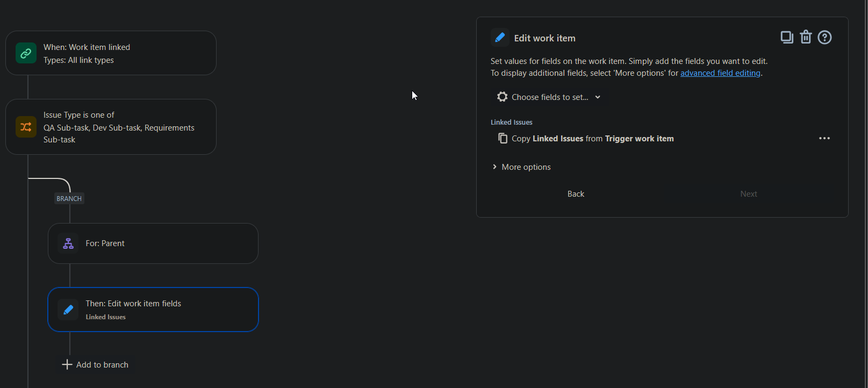Open the Choose fields to set dropdown
868x388 pixels.
pyautogui.click(x=549, y=97)
